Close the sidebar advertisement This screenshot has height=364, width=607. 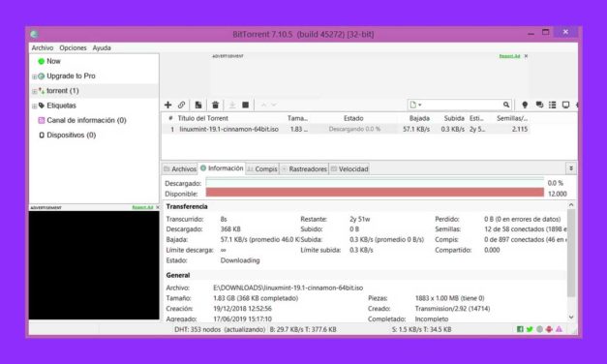pos(157,207)
